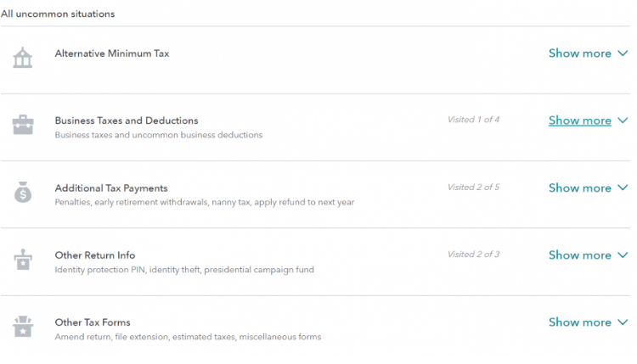637x364 pixels.
Task: Expand Additional Tax Payments chevron arrow
Action: pyautogui.click(x=623, y=188)
